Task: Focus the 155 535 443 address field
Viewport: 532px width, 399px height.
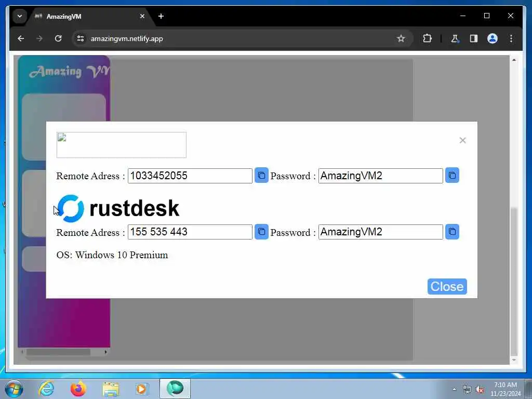Action: pos(190,232)
